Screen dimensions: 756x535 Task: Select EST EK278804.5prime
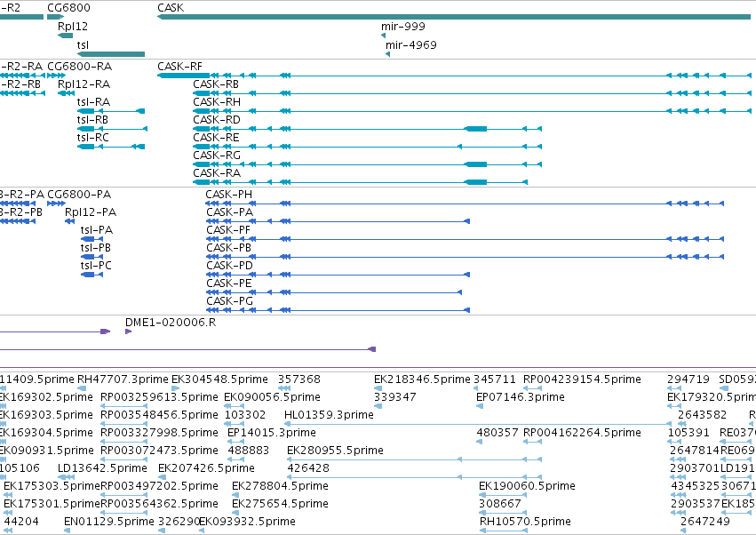(x=235, y=495)
